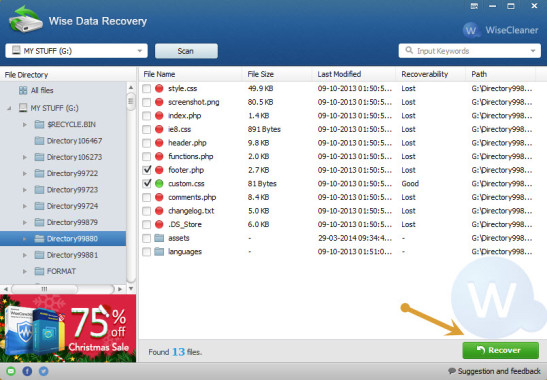
Task: Collapse the MY STUFF (G:) tree node
Action: (x=9, y=109)
